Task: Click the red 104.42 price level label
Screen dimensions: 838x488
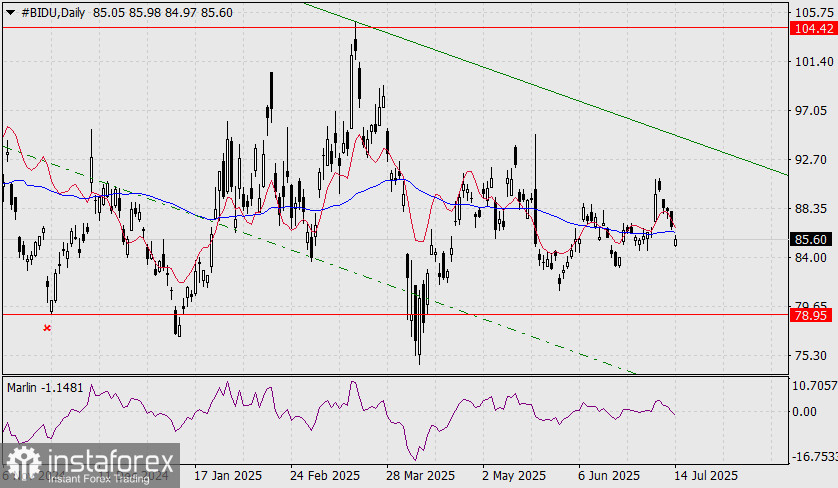Action: pyautogui.click(x=813, y=28)
